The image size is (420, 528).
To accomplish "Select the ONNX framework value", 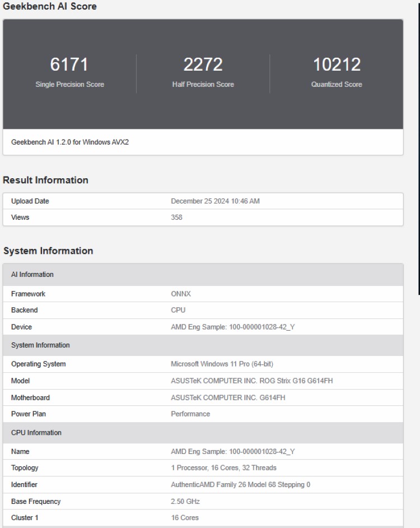I will point(181,294).
